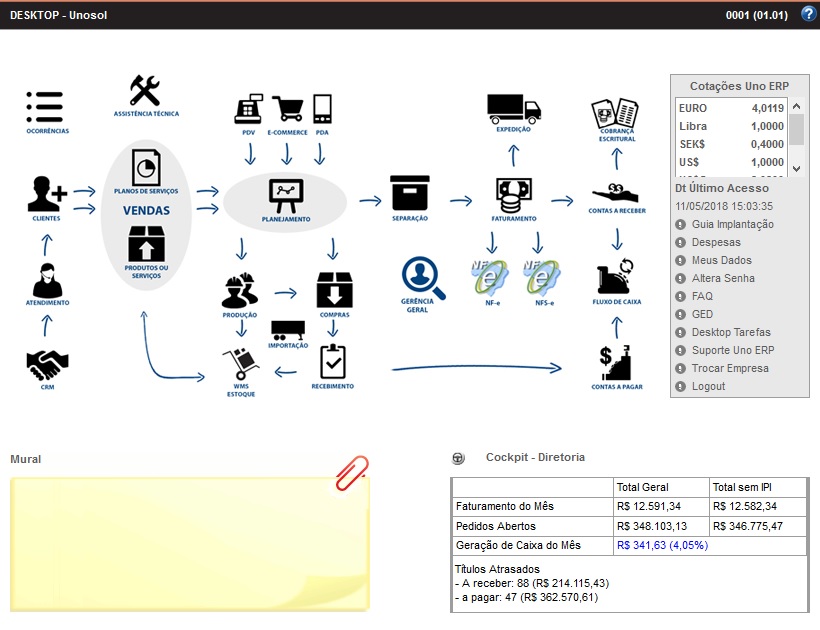Open the WMS Estoque module
The height and width of the screenshot is (630, 820).
[x=241, y=365]
